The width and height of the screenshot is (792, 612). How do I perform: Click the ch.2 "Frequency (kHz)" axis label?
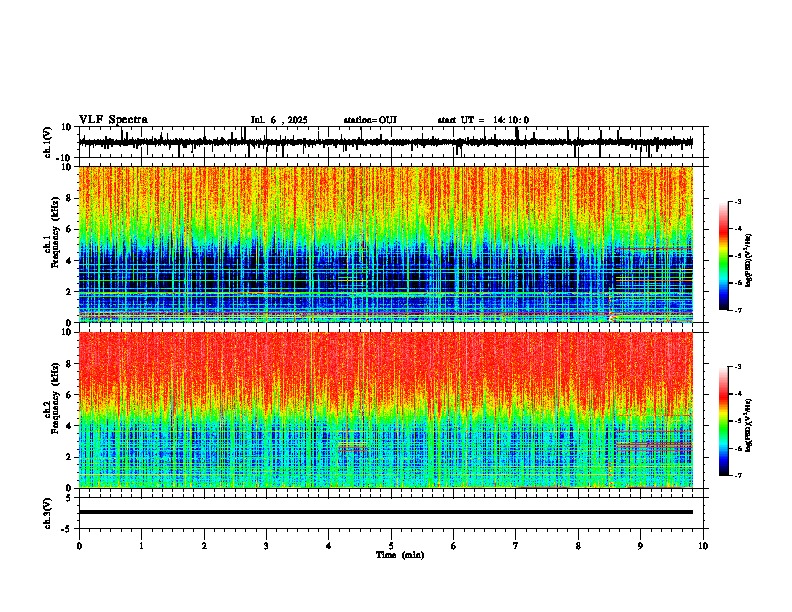[x=55, y=398]
